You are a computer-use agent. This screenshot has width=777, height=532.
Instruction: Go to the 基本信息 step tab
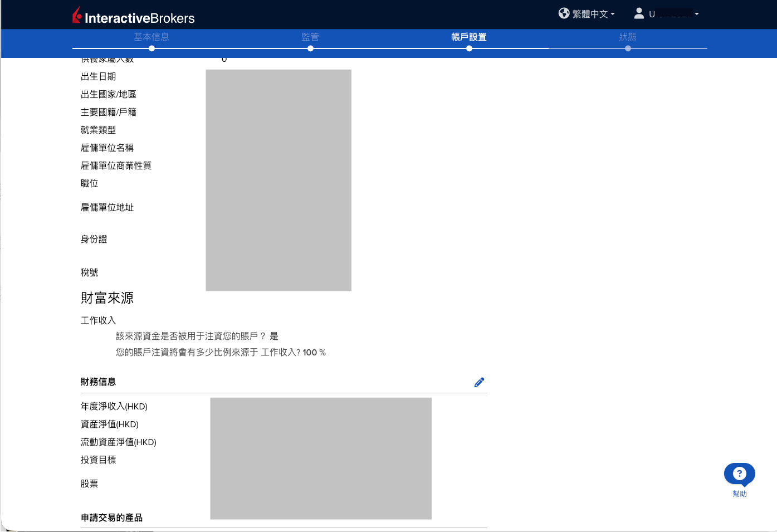[x=152, y=37]
